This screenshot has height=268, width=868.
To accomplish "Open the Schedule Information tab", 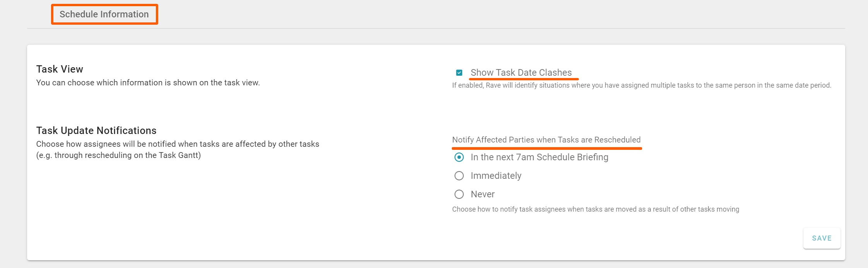I will coord(104,14).
